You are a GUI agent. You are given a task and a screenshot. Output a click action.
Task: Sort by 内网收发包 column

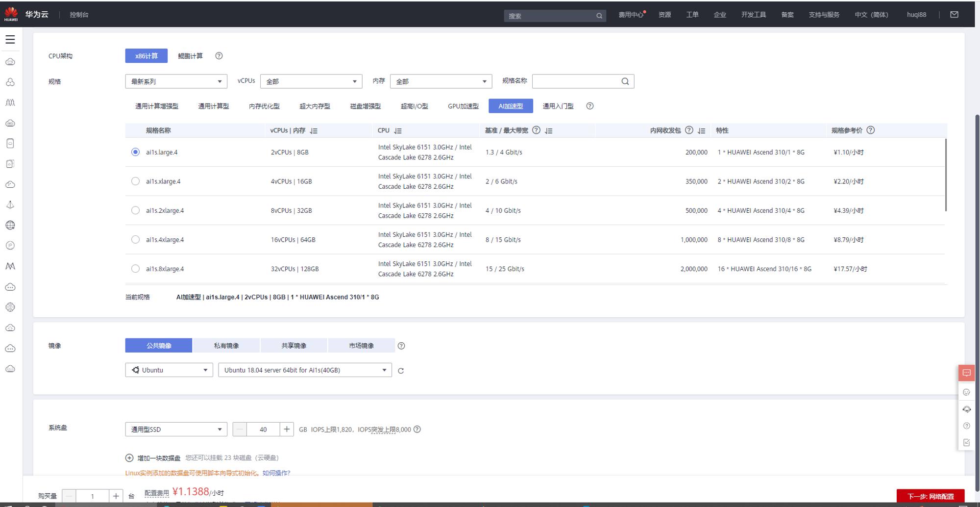pos(702,131)
